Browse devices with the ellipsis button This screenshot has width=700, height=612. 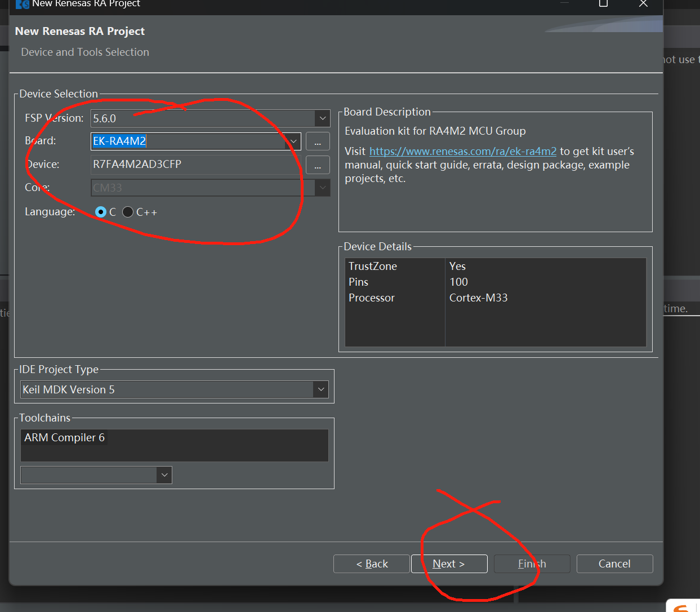point(318,165)
